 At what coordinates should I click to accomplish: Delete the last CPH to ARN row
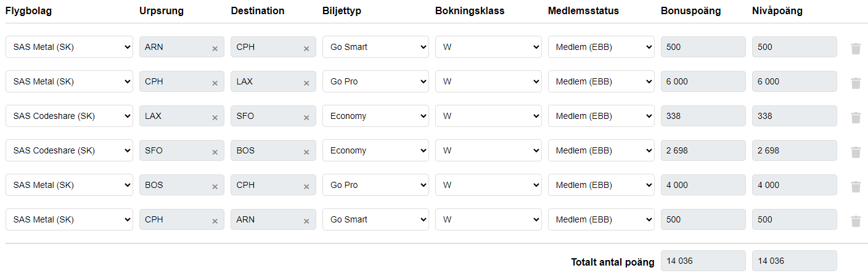point(855,221)
